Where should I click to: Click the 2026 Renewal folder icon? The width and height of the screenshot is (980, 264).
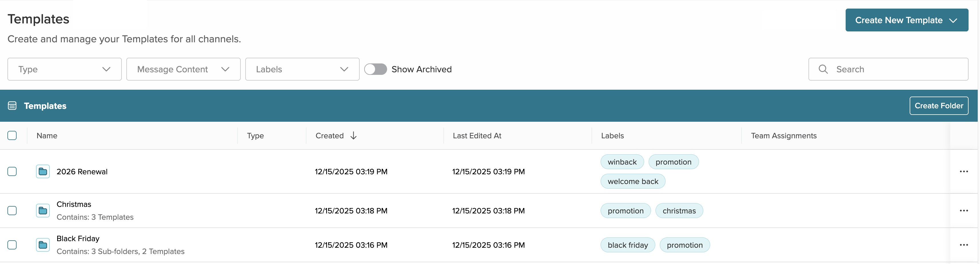click(x=43, y=171)
